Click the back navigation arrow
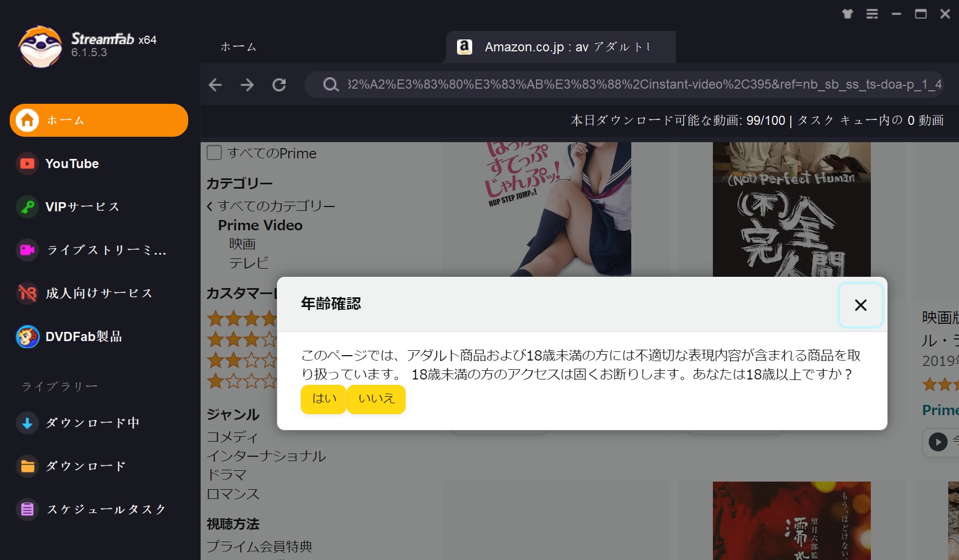This screenshot has width=959, height=560. 215,85
